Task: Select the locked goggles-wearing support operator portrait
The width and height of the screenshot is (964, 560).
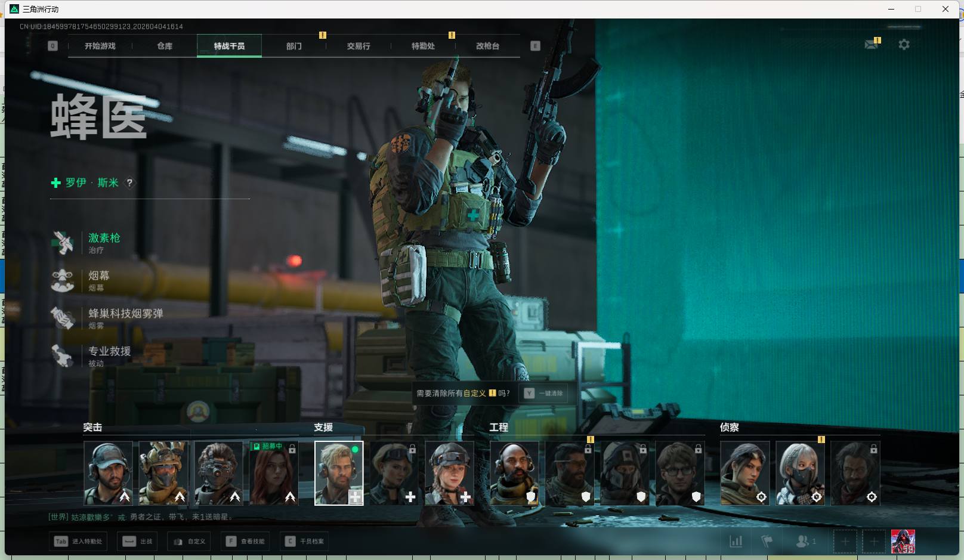Action: [x=394, y=473]
